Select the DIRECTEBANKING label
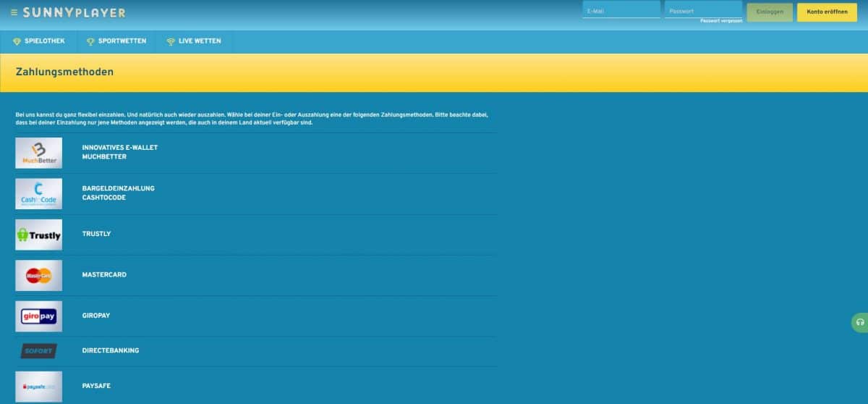 (x=111, y=350)
